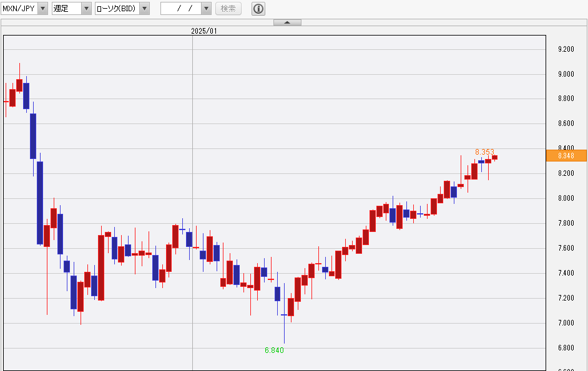Click the 6.800 price axis label
This screenshot has height=371, width=588.
[x=566, y=348]
